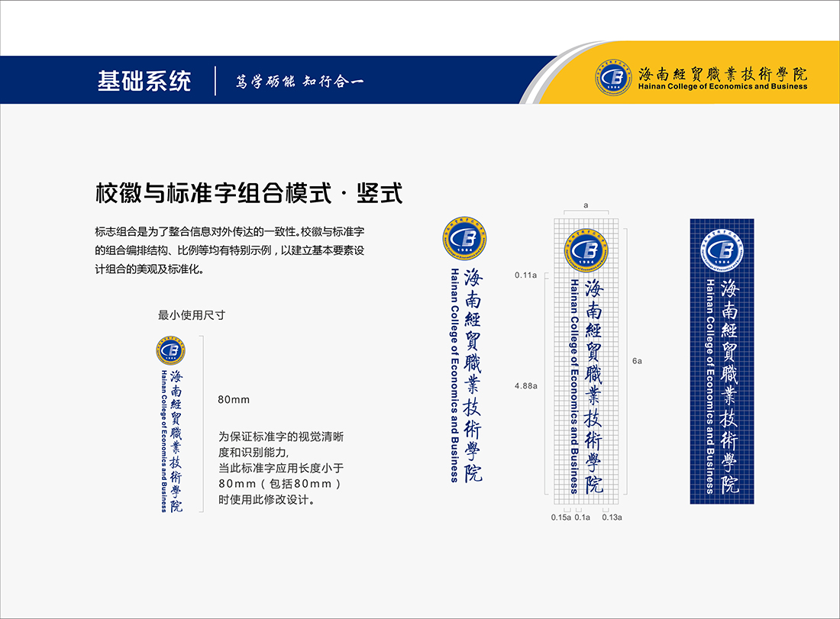840x619 pixels.
Task: Select the emblem on the grid-backed logo
Action: click(586, 251)
